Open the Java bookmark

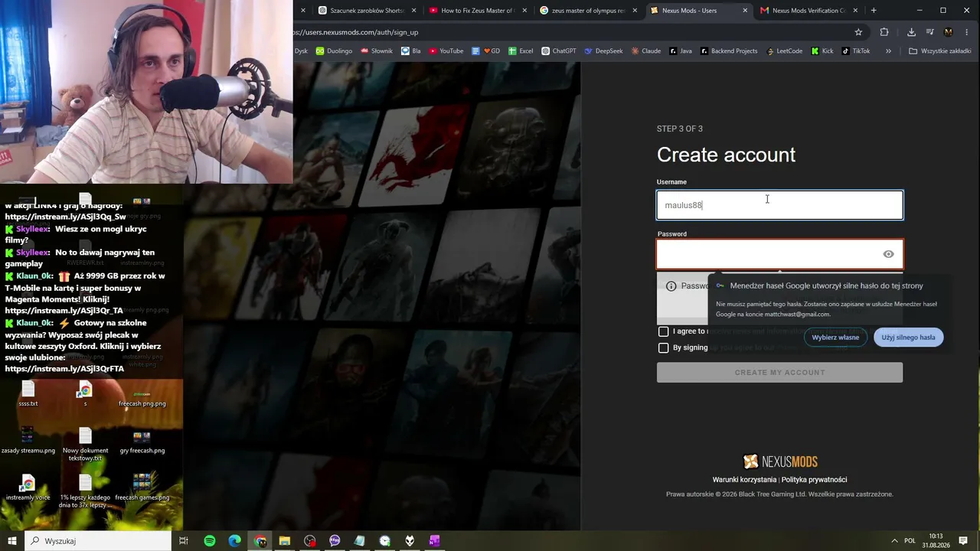[x=680, y=51]
